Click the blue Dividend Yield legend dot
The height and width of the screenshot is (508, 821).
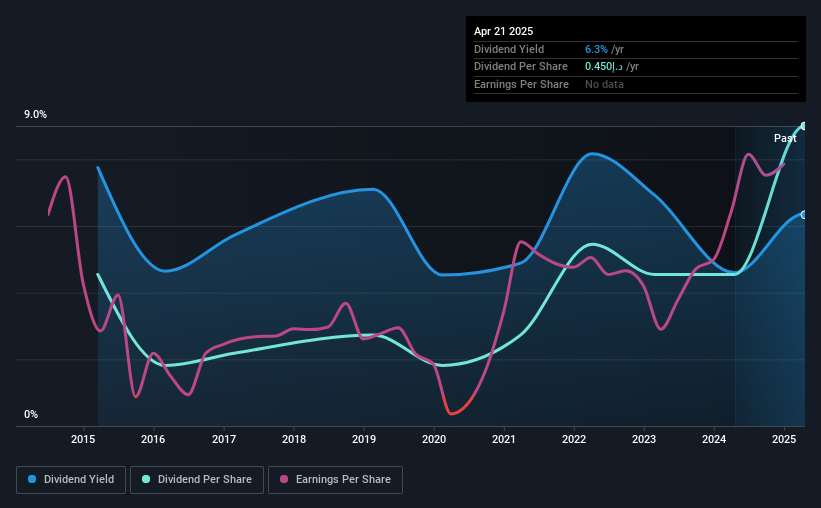tap(32, 479)
